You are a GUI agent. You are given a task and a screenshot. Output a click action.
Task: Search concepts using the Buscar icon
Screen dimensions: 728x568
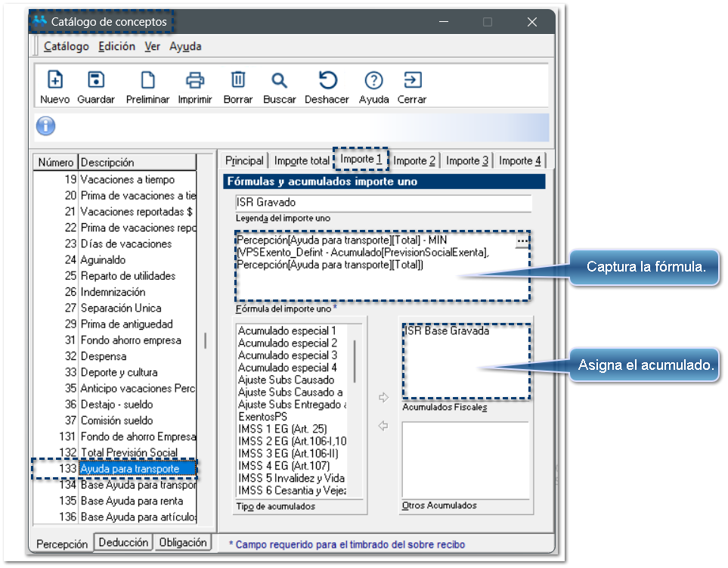pos(280,80)
